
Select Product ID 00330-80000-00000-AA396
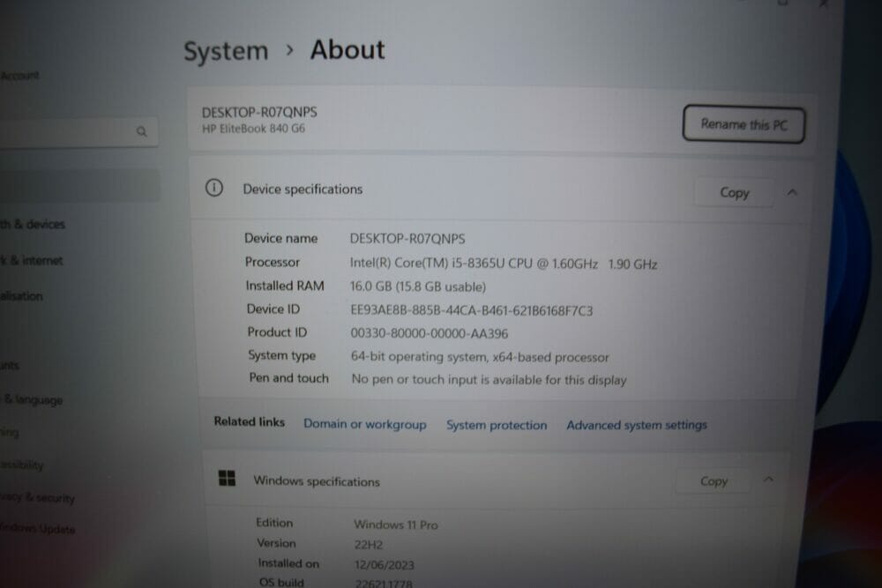tap(430, 333)
